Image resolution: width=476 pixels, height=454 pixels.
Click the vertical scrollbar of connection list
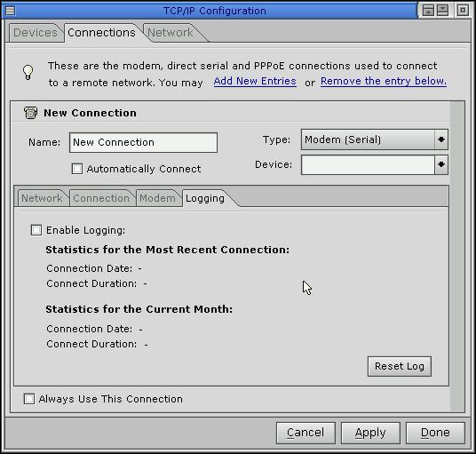[x=457, y=257]
